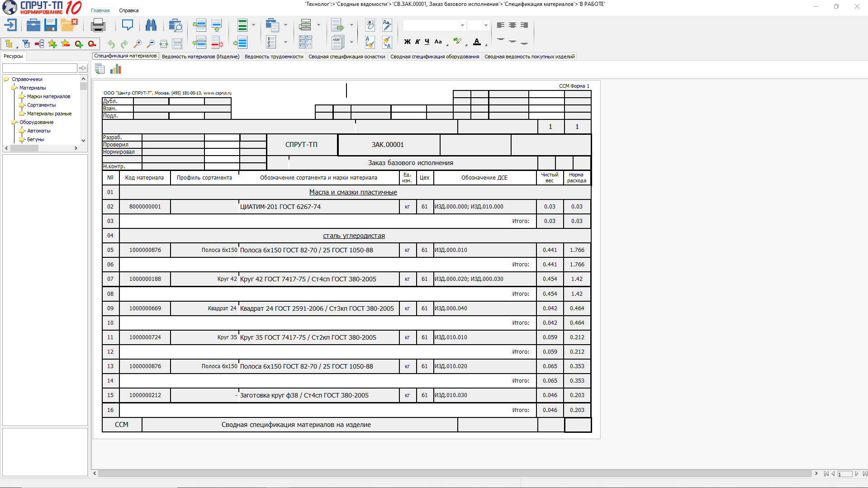
Task: Click the zoom in magnifier icon
Action: coord(138,44)
